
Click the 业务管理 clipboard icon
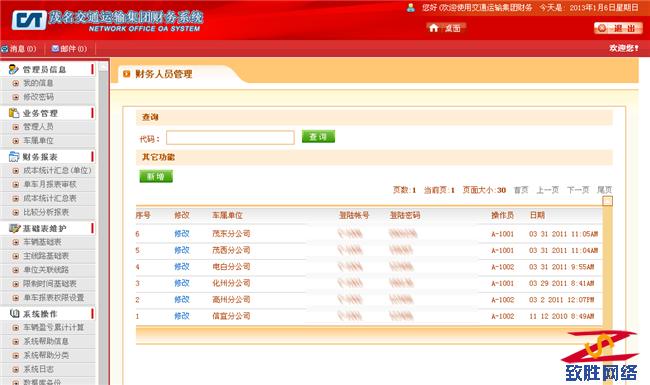click(14, 113)
